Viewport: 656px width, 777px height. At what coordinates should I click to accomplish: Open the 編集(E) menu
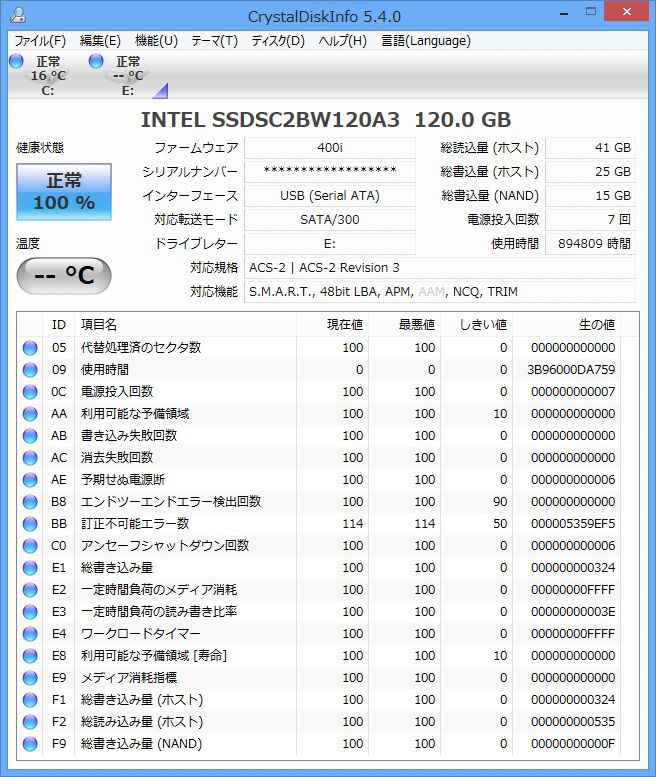[x=100, y=41]
